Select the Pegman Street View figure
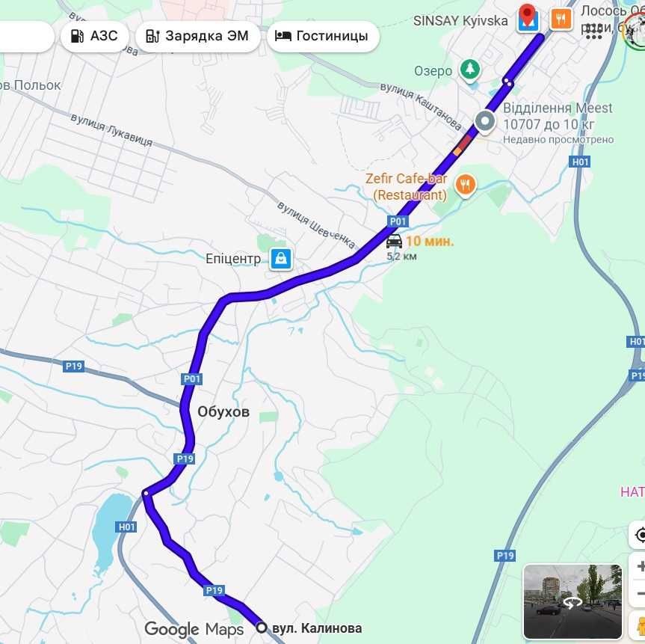Screen dimensions: 645x644 640,627
